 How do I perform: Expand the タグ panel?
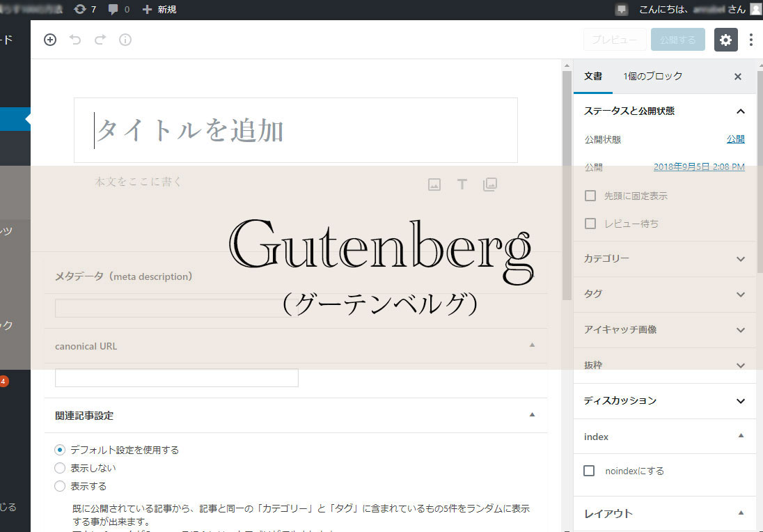665,295
